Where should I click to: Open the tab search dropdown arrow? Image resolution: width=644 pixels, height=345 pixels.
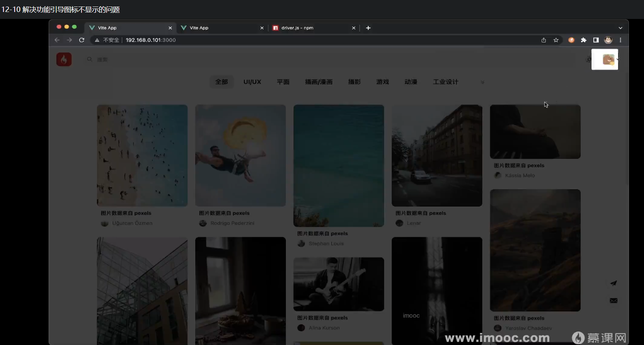coord(620,28)
